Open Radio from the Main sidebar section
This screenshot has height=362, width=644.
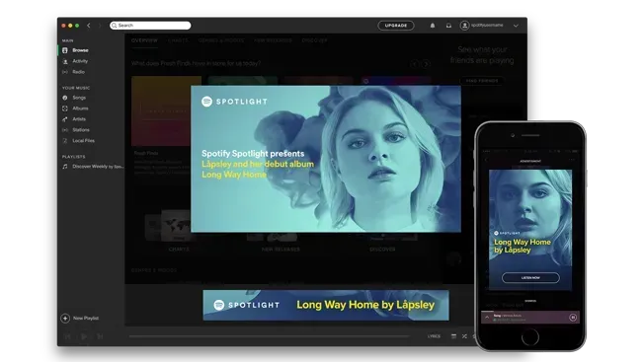[x=78, y=72]
